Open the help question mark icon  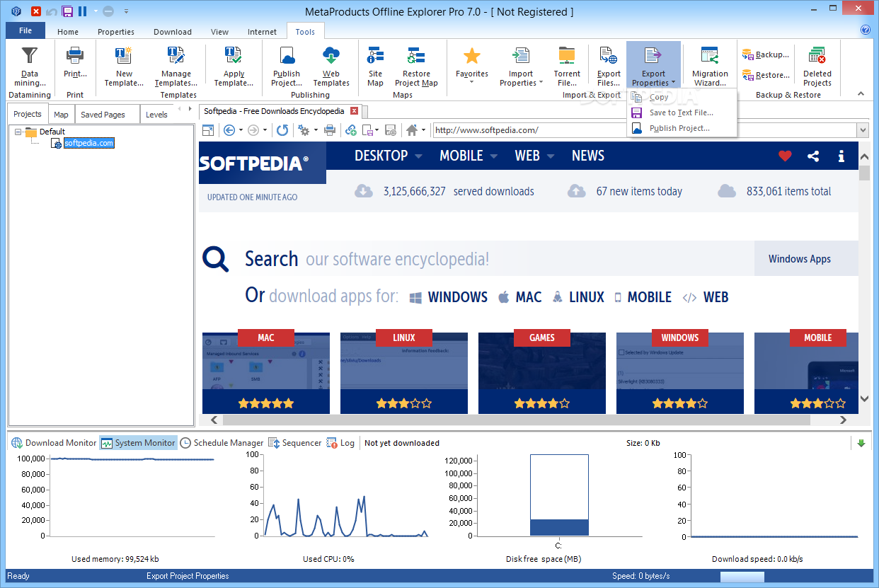(865, 30)
